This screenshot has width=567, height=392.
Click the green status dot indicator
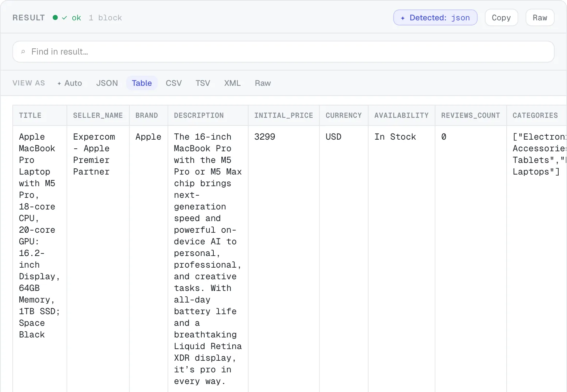pyautogui.click(x=55, y=17)
